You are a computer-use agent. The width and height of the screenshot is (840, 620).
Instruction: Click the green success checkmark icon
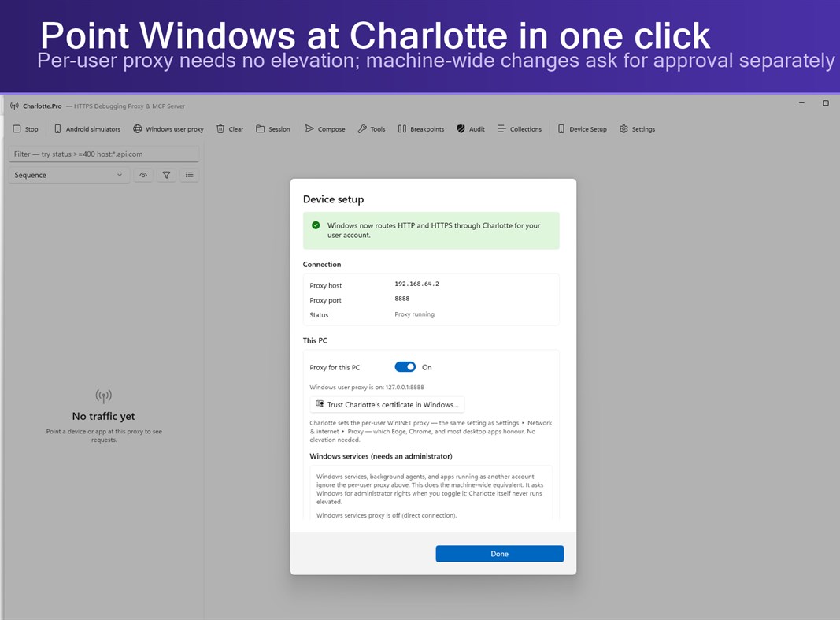316,225
